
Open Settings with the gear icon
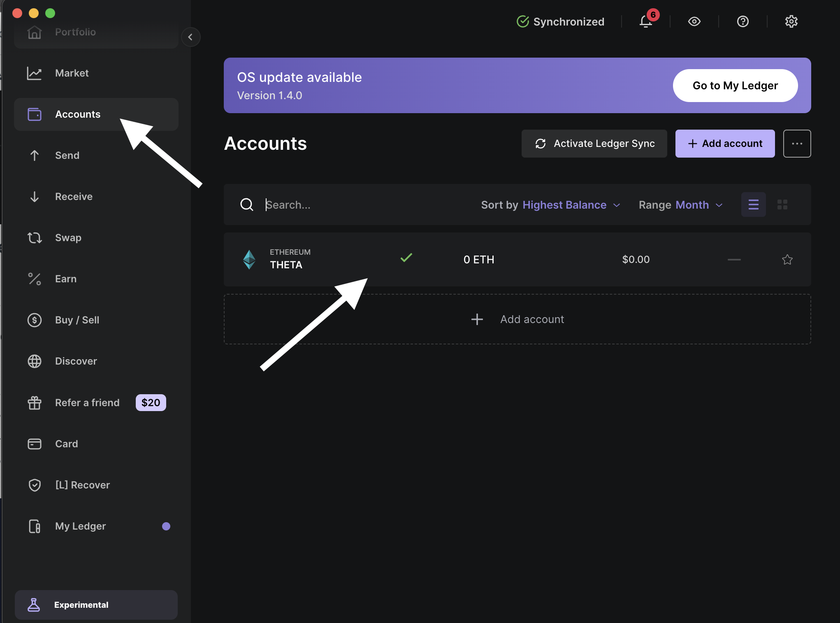click(791, 21)
